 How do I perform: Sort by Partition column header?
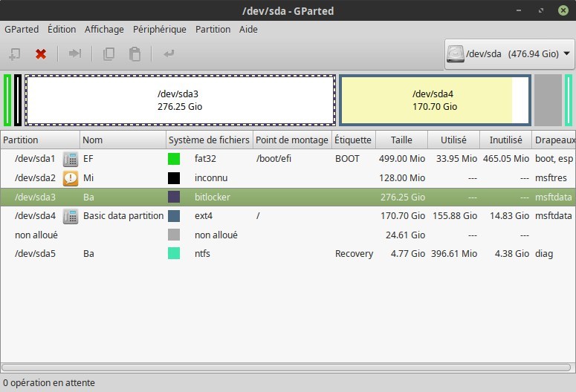(x=40, y=140)
